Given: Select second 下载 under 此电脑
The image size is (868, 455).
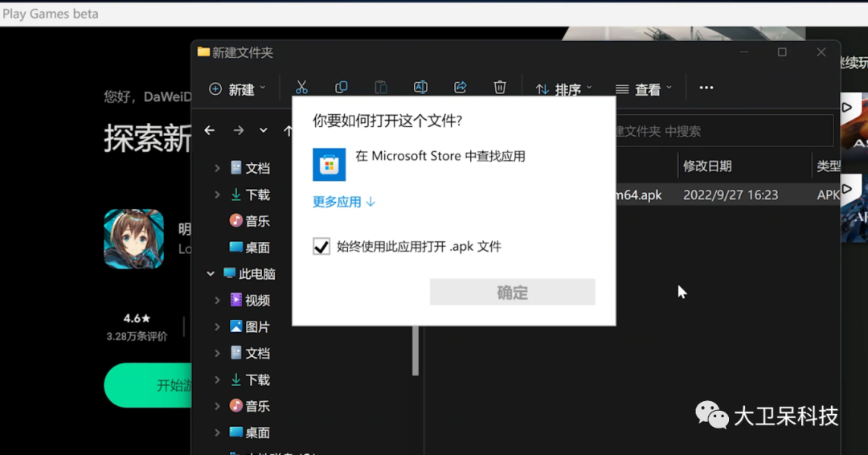Looking at the screenshot, I should tap(250, 379).
